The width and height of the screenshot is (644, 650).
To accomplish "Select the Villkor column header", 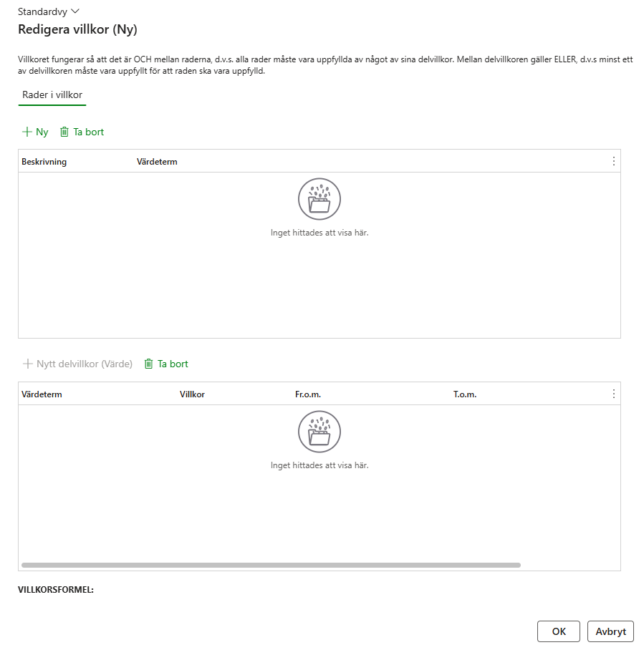I will coord(192,394).
